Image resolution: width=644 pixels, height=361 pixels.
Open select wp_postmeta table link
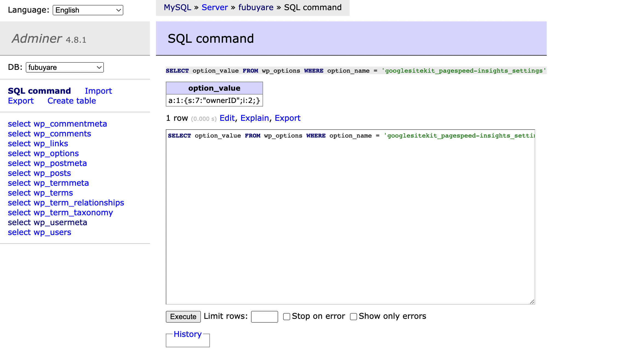click(x=47, y=163)
